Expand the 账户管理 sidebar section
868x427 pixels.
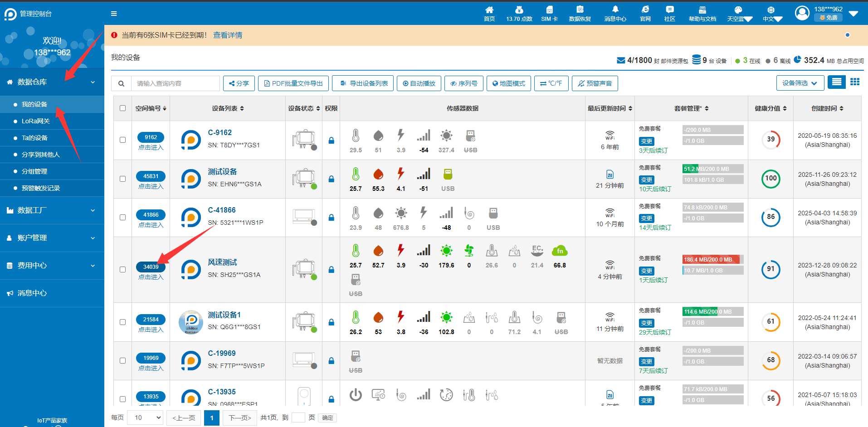tap(52, 238)
